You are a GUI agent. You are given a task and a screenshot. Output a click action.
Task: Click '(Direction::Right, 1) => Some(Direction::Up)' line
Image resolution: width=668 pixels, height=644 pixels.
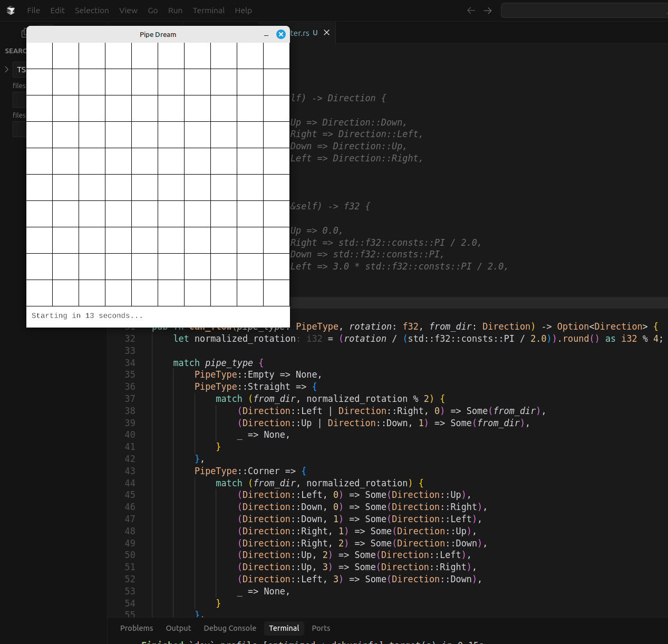pyautogui.click(x=357, y=531)
